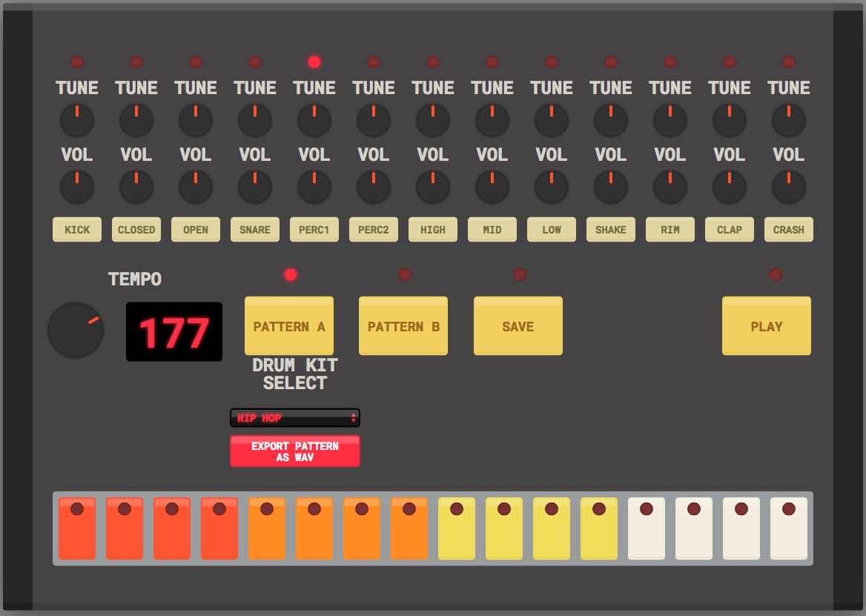Click the VOL knob for the SHAKE channel
This screenshot has height=616, width=866.
(x=611, y=187)
